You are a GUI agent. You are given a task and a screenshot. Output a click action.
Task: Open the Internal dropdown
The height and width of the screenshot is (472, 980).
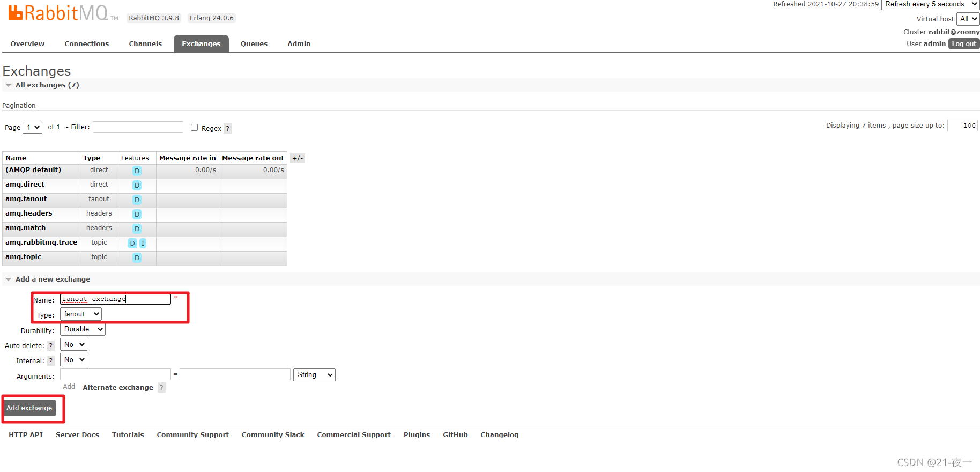[x=73, y=360]
